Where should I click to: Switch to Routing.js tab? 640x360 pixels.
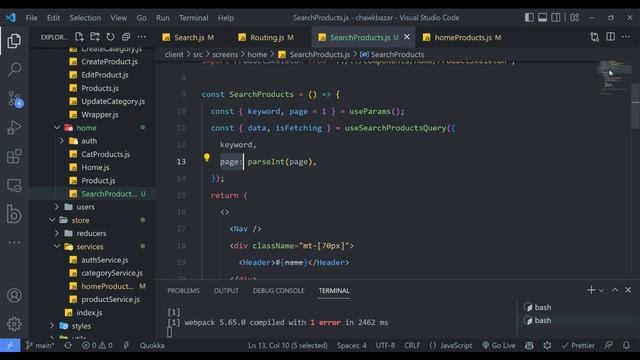266,37
